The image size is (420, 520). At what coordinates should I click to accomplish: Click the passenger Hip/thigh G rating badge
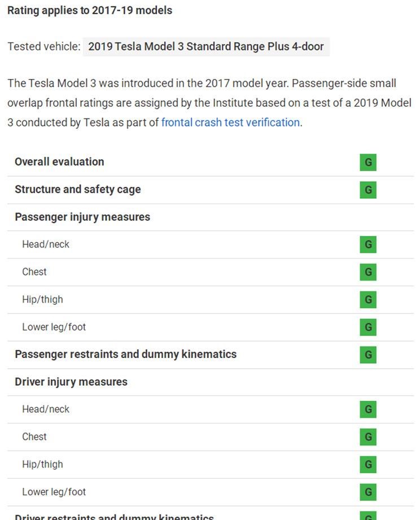[x=368, y=299]
